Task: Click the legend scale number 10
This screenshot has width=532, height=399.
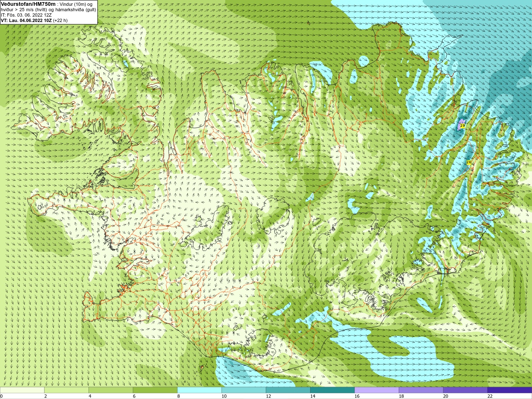Action: tap(224, 396)
